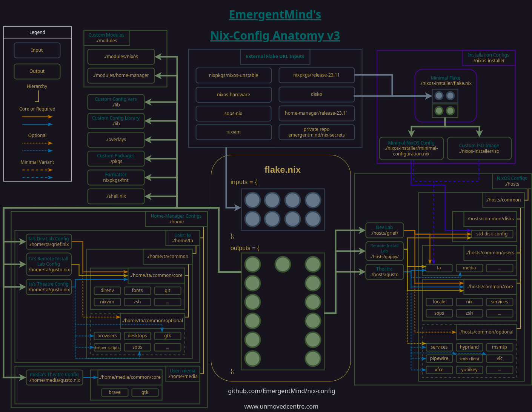Click the ./home/media/common/core label

point(130,377)
